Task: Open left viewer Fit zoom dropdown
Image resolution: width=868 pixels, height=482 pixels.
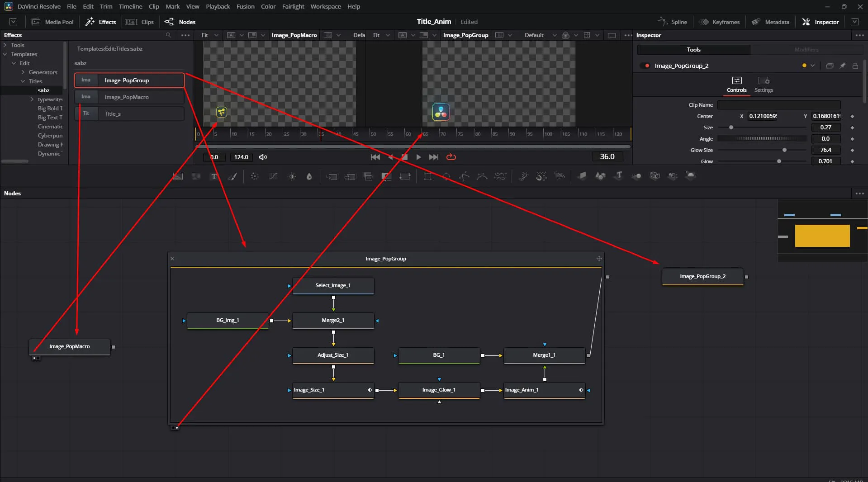Action: pos(210,35)
